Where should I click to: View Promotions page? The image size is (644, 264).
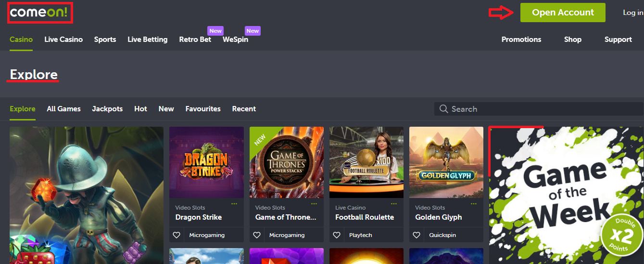pyautogui.click(x=521, y=40)
